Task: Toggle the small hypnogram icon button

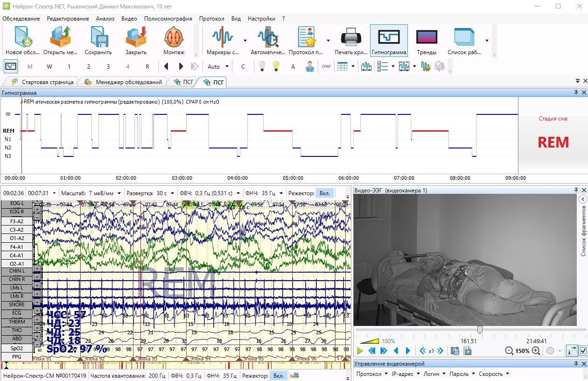Action: pos(11,67)
